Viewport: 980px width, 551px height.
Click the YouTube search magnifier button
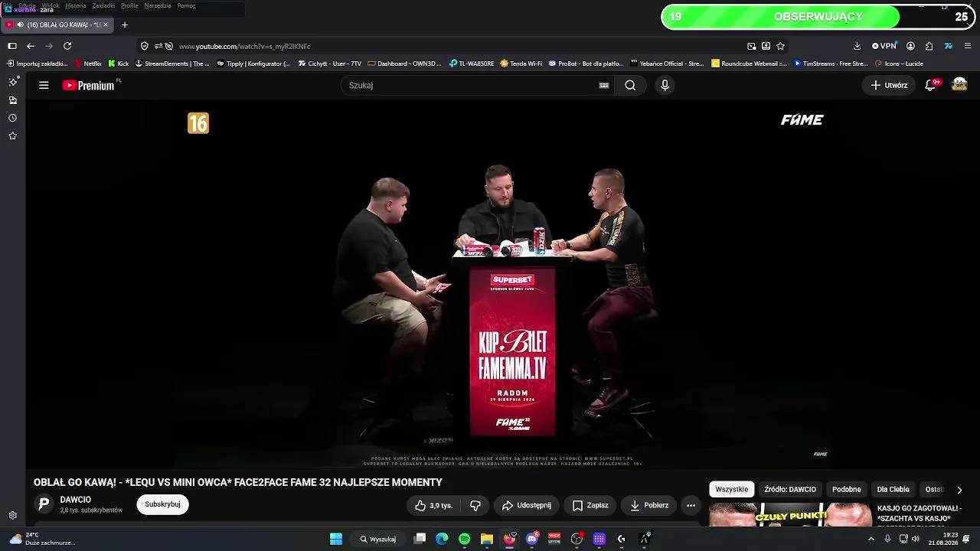(x=630, y=86)
